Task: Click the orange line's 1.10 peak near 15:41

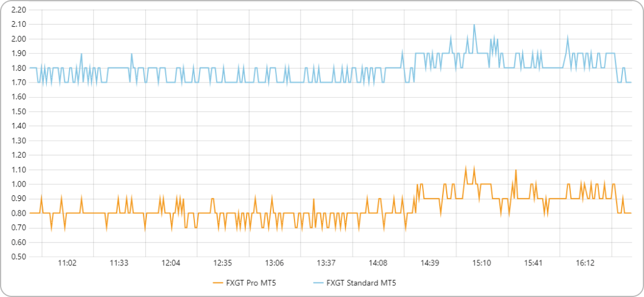Action: pyautogui.click(x=515, y=170)
